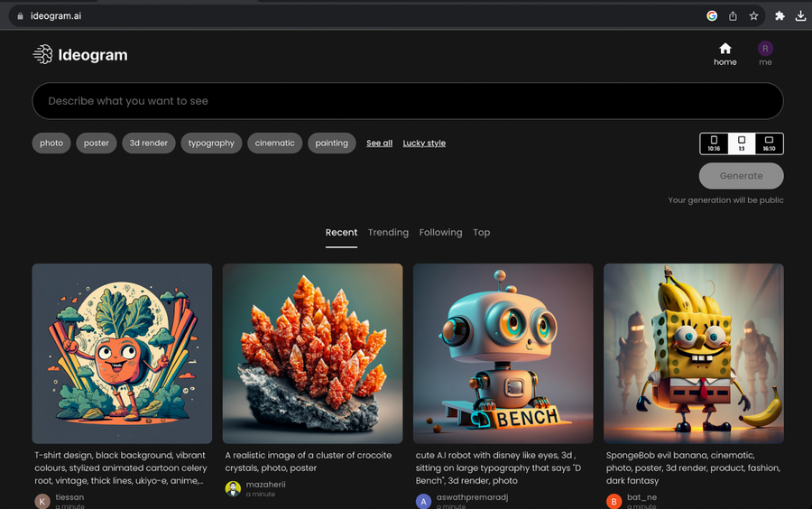812x509 pixels.
Task: Click mazaherii's avatar picture
Action: 233,489
